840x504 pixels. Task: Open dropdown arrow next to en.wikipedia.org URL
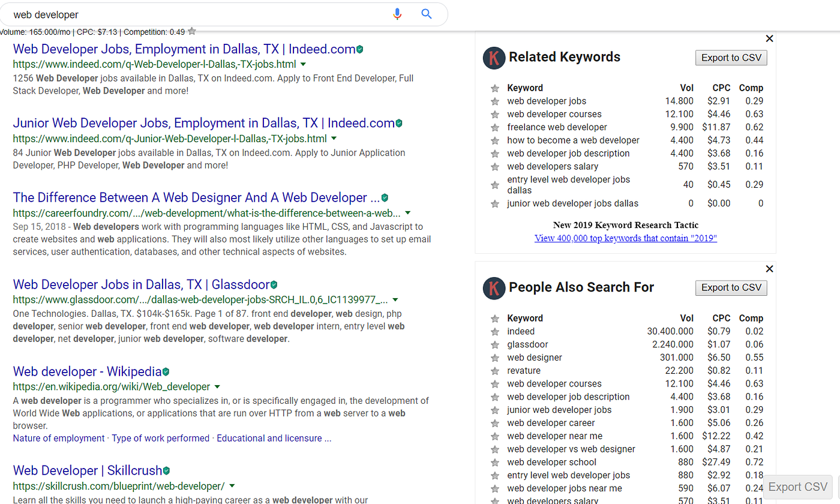pos(217,386)
